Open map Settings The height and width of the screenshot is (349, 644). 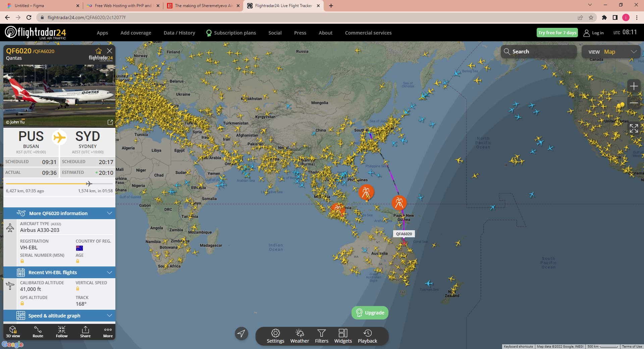[x=275, y=336]
